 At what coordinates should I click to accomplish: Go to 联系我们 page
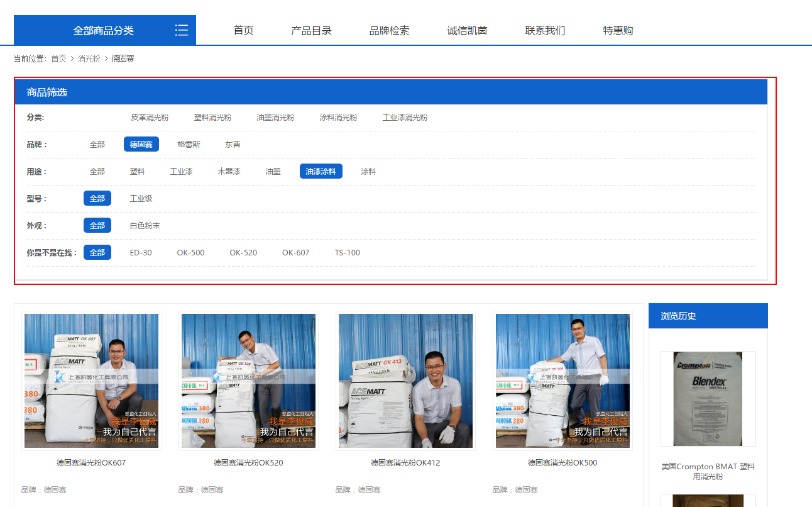pos(545,30)
